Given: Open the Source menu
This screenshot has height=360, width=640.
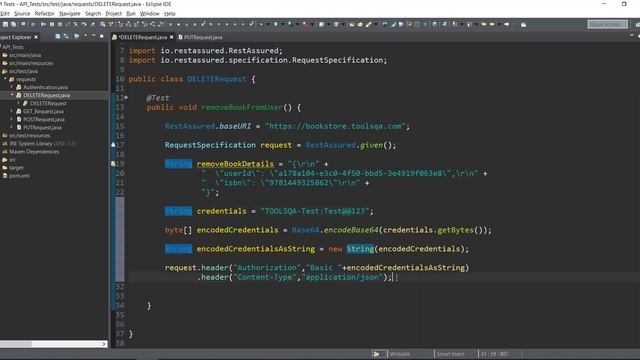Looking at the screenshot, I should (x=22, y=13).
